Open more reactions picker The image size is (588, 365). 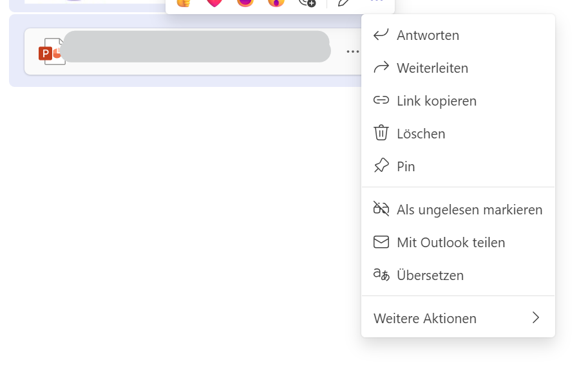coord(307,3)
